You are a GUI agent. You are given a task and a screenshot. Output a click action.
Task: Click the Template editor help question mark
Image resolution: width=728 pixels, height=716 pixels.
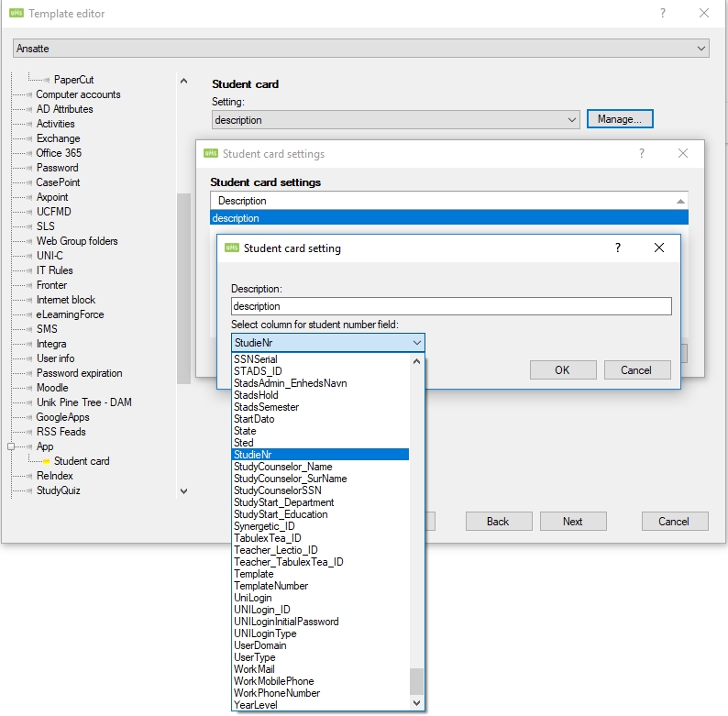coord(663,14)
